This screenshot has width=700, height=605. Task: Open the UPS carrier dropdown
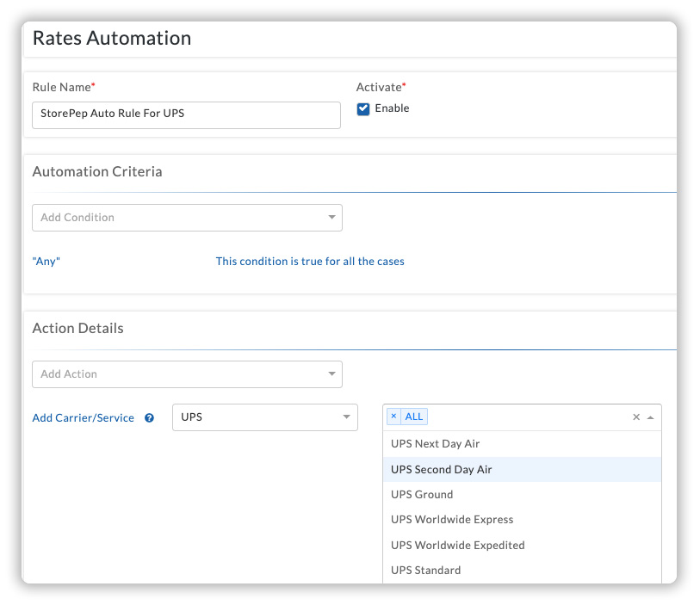[264, 417]
